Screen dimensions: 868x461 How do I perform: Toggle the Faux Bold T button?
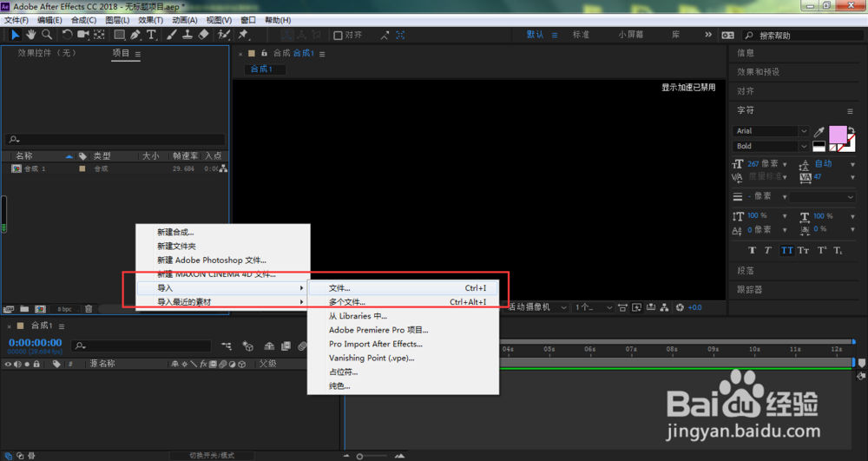[x=752, y=250]
